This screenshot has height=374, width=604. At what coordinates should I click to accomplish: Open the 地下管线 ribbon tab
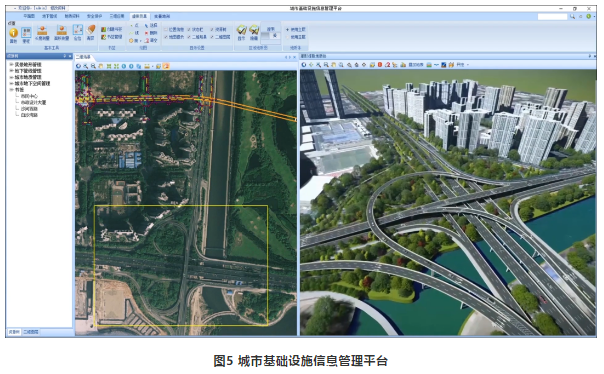(49, 16)
